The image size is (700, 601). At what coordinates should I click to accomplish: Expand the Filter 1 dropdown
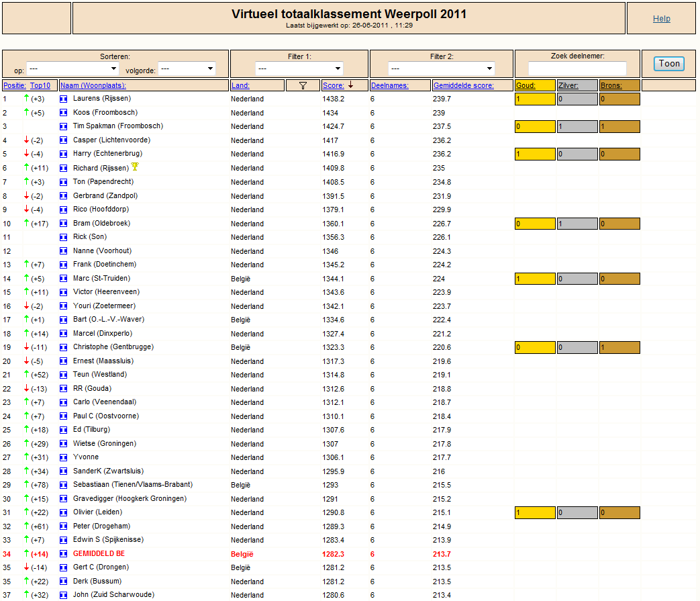point(299,68)
